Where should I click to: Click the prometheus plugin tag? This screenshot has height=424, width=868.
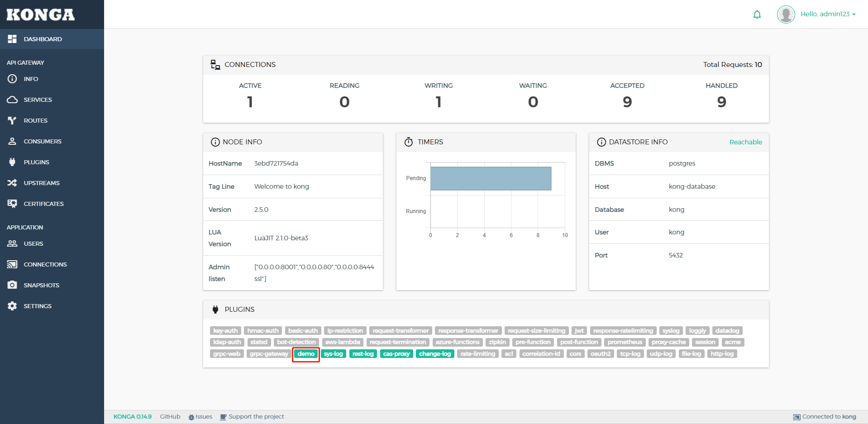625,342
